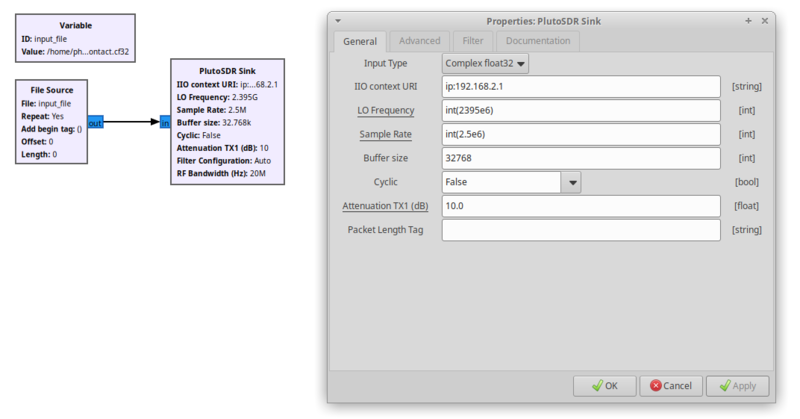Switch to the Advanced tab
Viewport: 800px width, 419px height.
419,41
